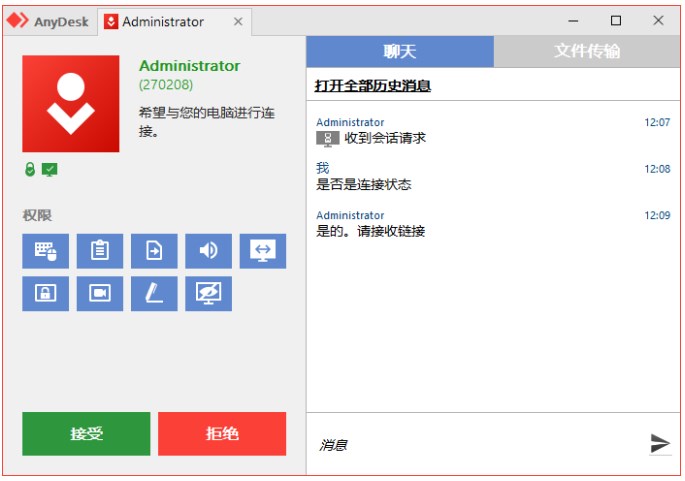Image resolution: width=685 pixels, height=481 pixels.
Task: Open all history via 打开全部历史消息 link
Action: click(x=373, y=86)
